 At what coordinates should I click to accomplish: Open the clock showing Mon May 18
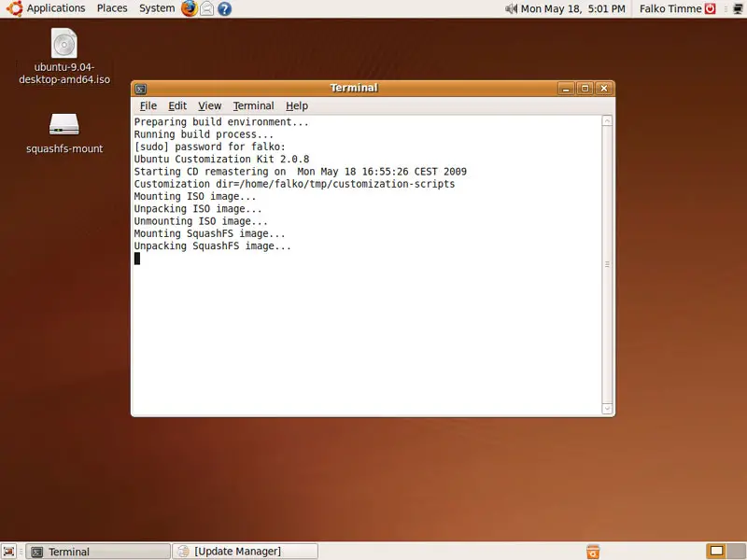(x=572, y=8)
